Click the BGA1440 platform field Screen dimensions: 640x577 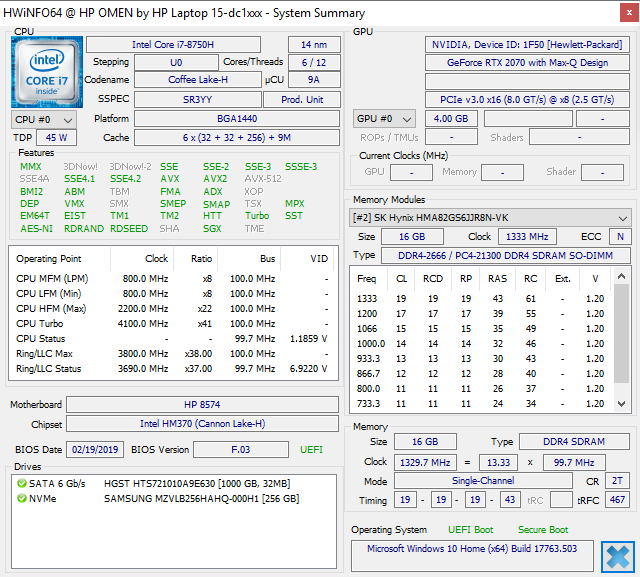[237, 119]
